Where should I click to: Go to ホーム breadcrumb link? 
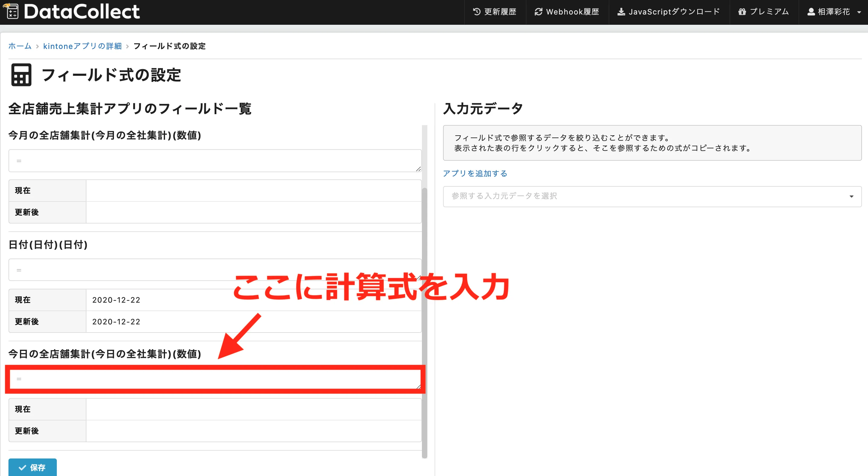(x=20, y=46)
